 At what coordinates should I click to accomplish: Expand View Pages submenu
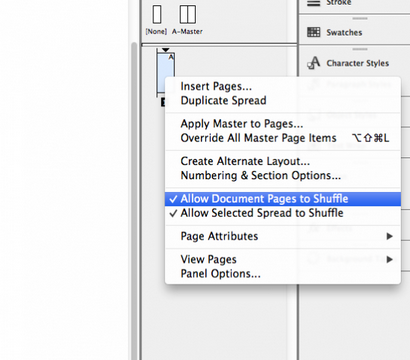pyautogui.click(x=283, y=259)
